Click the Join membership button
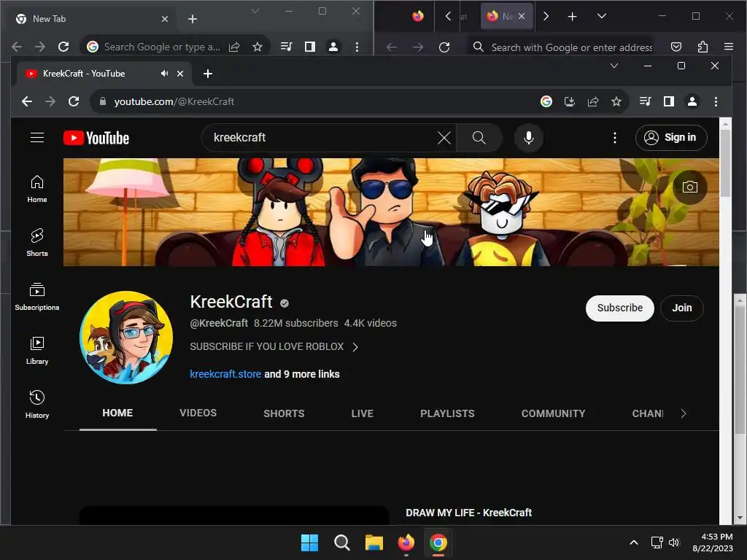747x560 pixels. point(682,308)
